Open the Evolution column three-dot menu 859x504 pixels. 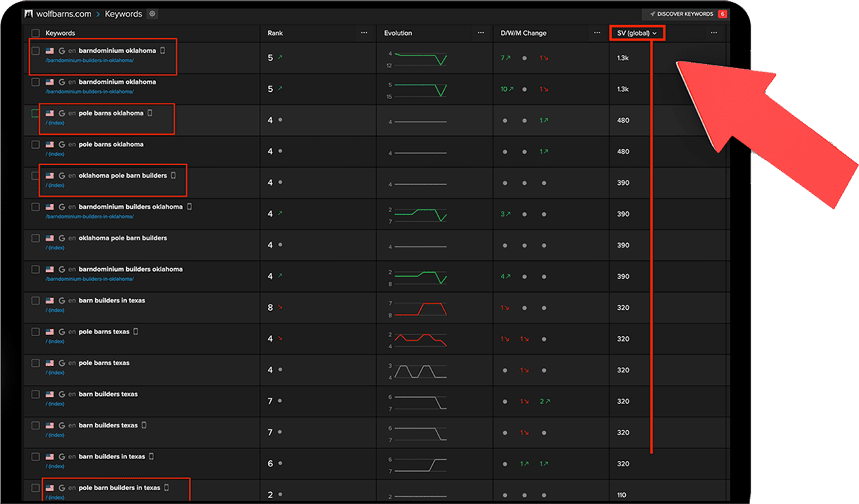pos(480,33)
